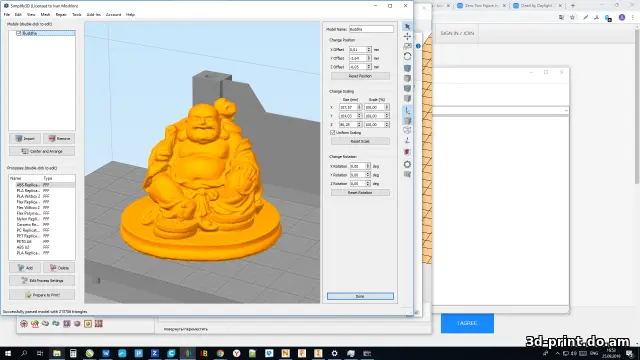The image size is (640, 360).
Task: Select the PETG process row
Action: tap(42, 242)
